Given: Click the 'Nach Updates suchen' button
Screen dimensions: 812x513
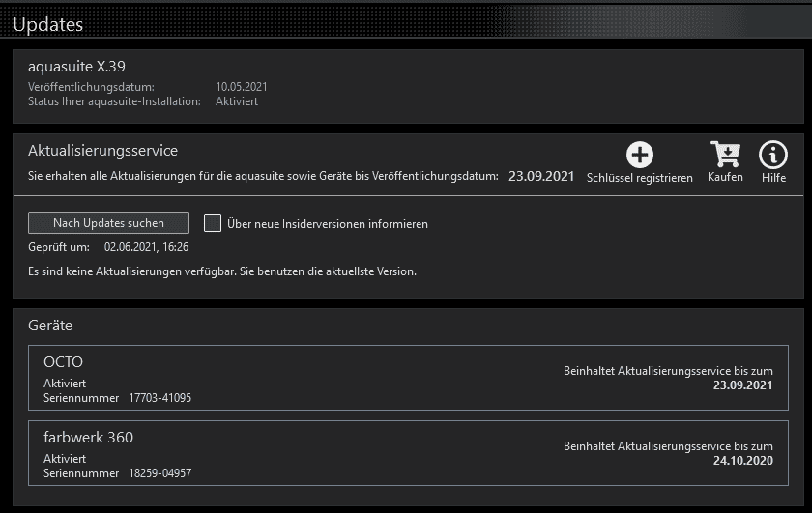Looking at the screenshot, I should (x=108, y=223).
